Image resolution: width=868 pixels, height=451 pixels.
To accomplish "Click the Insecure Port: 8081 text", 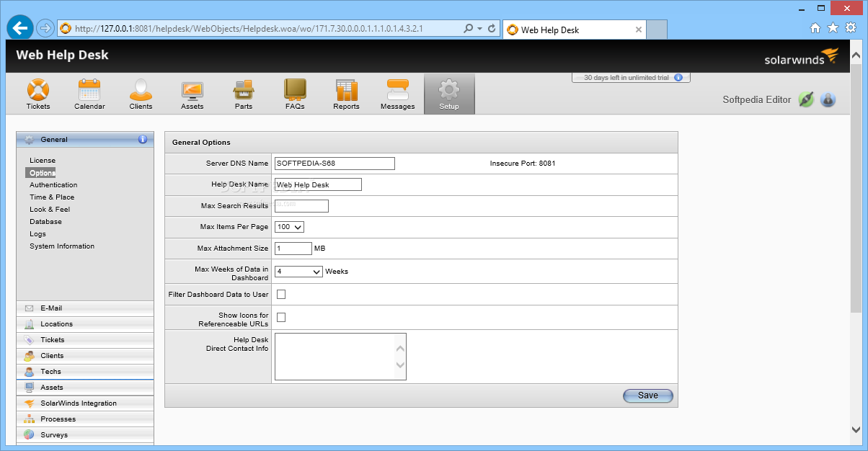I will [523, 163].
